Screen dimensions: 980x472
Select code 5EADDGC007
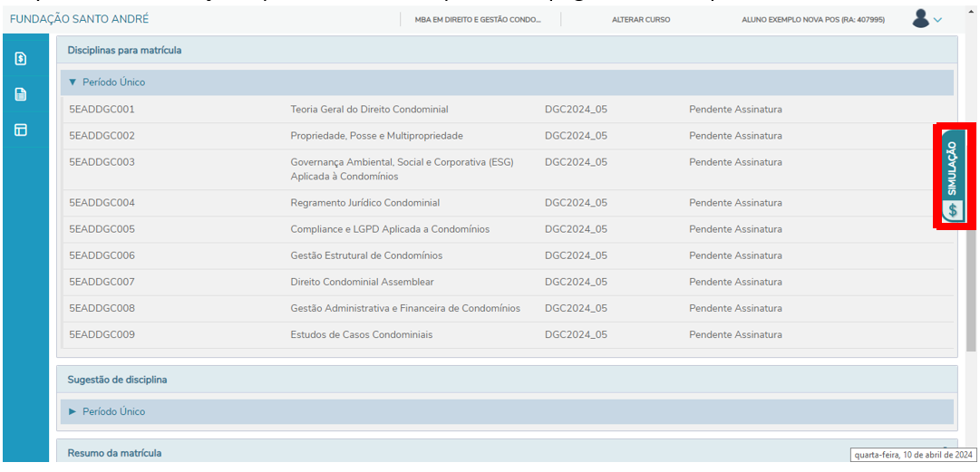[102, 282]
